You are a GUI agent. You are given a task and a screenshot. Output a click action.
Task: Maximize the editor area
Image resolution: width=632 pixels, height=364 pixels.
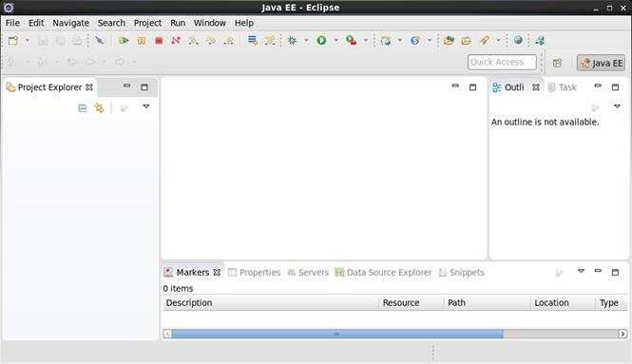pyautogui.click(x=472, y=87)
